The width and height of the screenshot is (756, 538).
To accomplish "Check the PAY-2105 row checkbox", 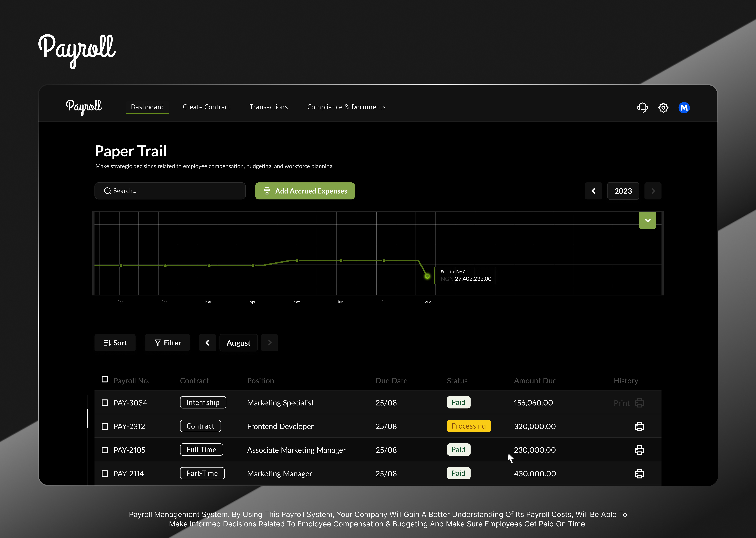I will tap(105, 450).
